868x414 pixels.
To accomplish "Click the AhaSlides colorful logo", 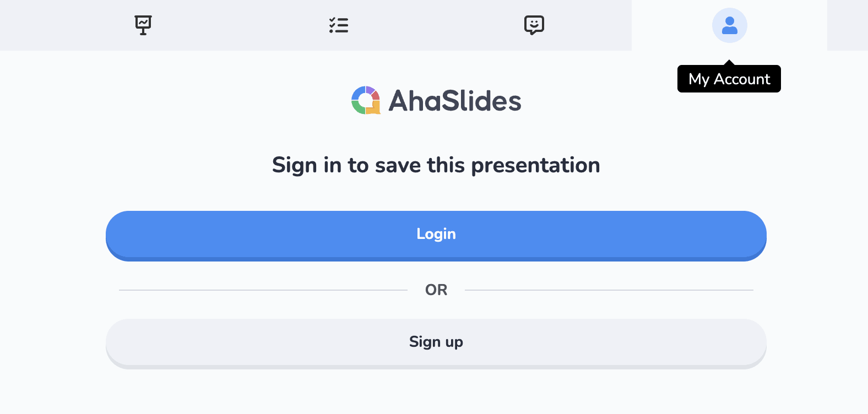I will 367,100.
